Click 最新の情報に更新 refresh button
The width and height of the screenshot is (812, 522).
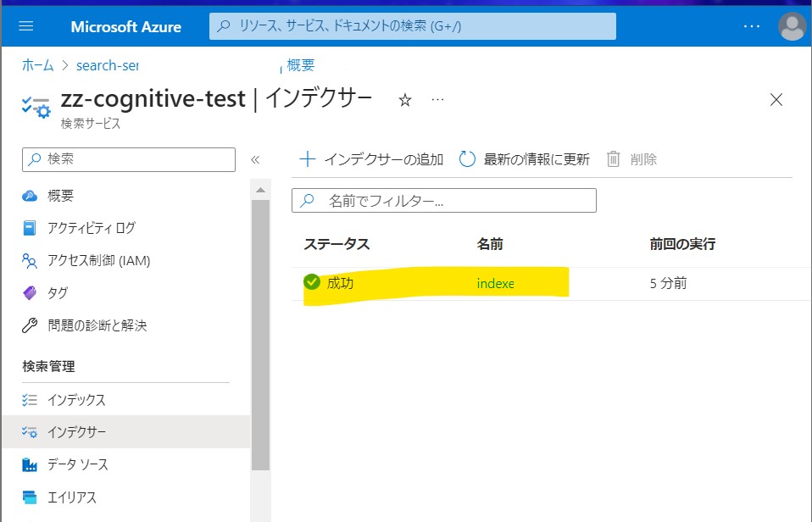(x=524, y=159)
